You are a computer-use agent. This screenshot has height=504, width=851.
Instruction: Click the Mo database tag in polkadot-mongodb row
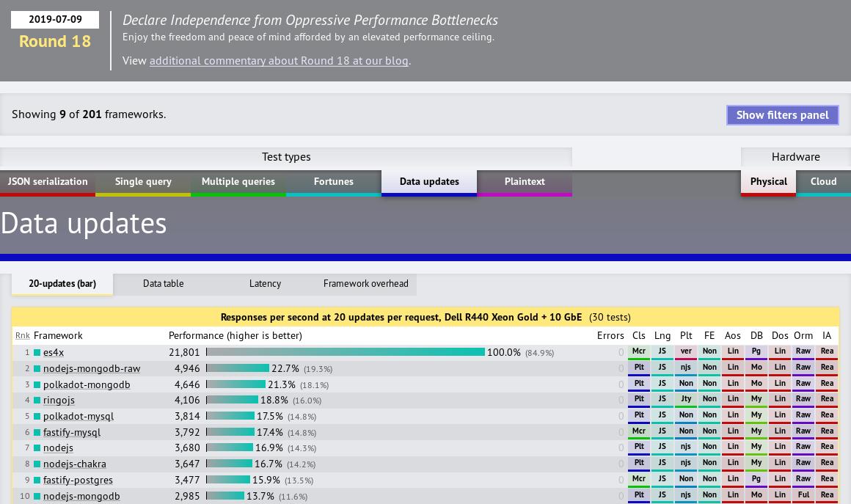[x=756, y=384]
